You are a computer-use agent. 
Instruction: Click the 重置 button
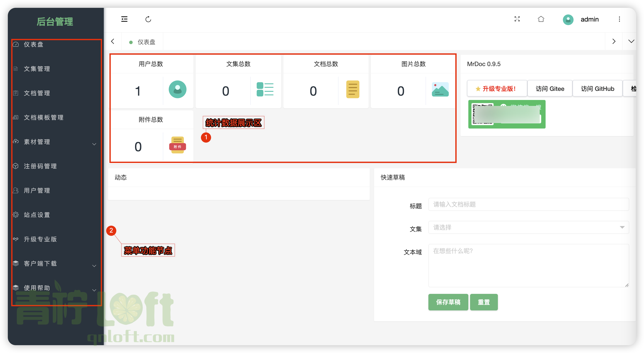484,302
